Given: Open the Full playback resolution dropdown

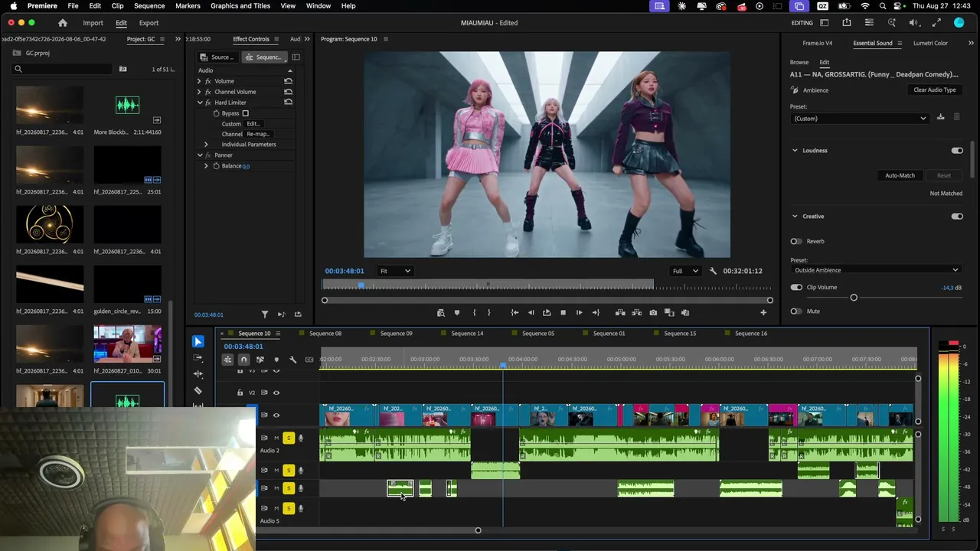Looking at the screenshot, I should tap(684, 271).
